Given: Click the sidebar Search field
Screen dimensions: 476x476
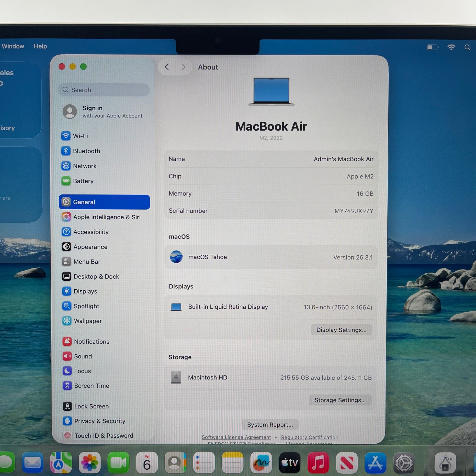Looking at the screenshot, I should point(104,90).
